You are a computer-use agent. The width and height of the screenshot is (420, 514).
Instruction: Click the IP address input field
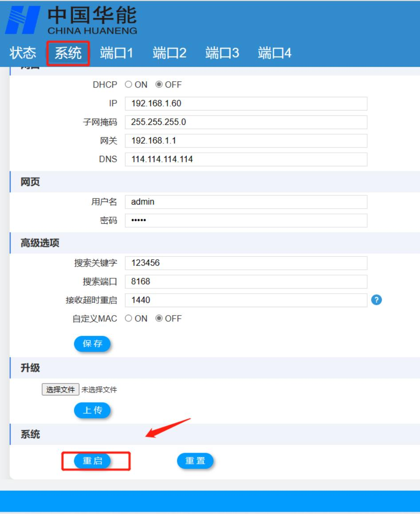tap(246, 104)
